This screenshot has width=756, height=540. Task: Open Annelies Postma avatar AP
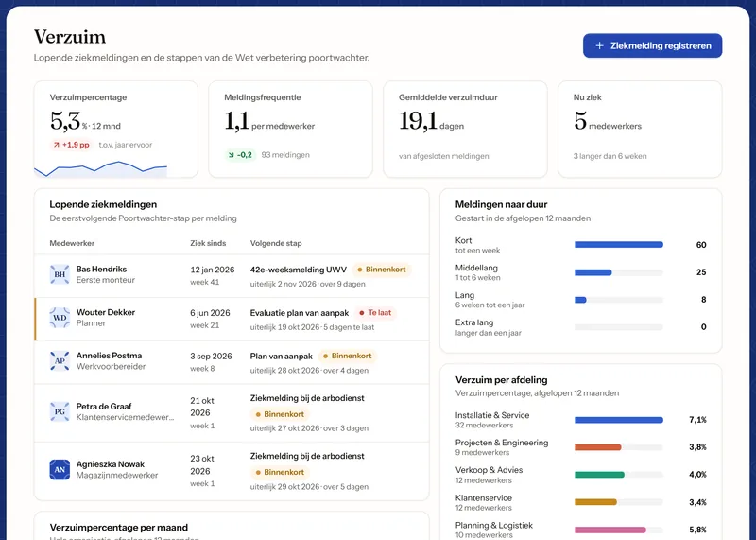pos(60,361)
